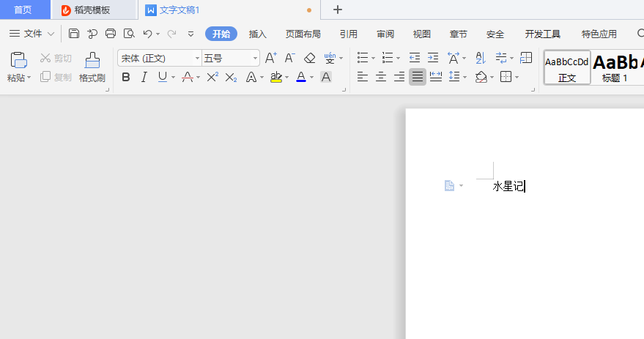Click the Save icon in quick access toolbar
Screen dimensions: 644x339
pos(74,34)
